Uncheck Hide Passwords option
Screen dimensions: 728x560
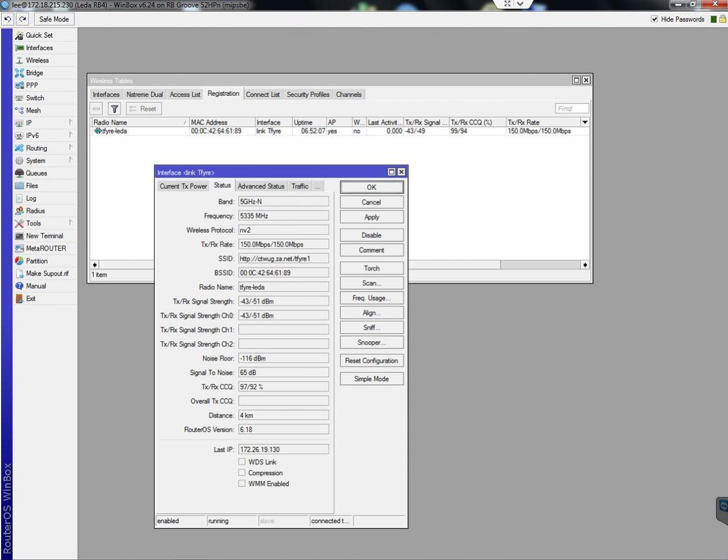655,19
